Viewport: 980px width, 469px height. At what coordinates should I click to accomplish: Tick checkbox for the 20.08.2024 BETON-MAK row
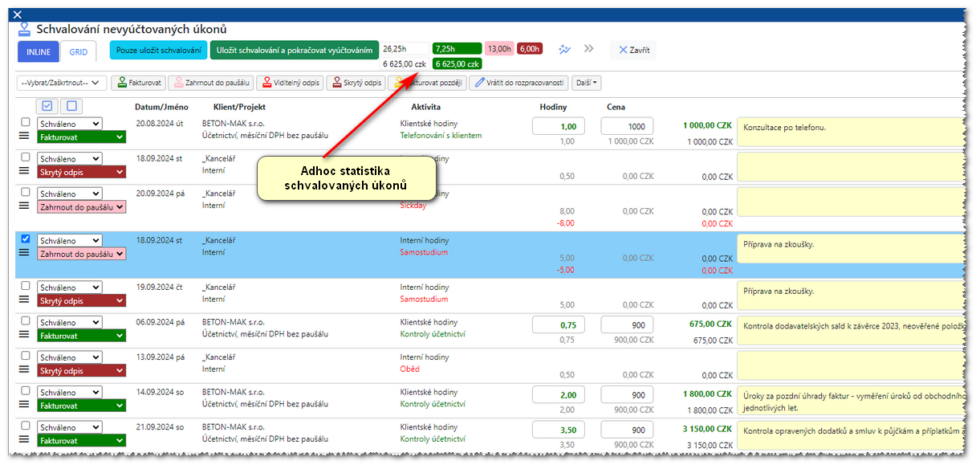[x=25, y=122]
